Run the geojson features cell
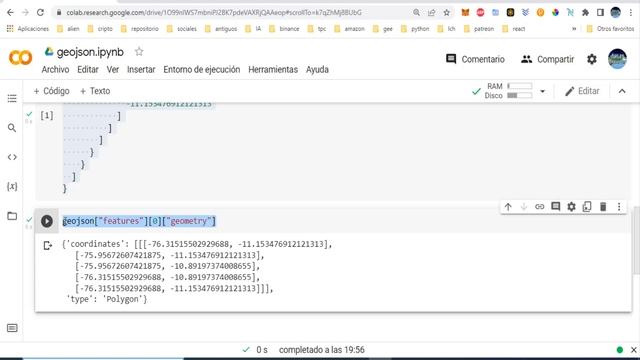 coord(47,221)
